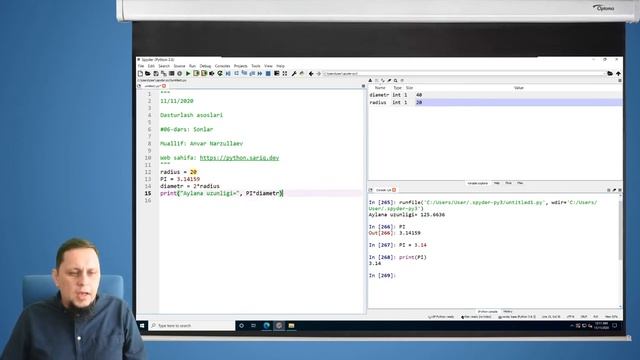Click the Debug file icon
This screenshot has height=360, width=640.
pos(228,73)
